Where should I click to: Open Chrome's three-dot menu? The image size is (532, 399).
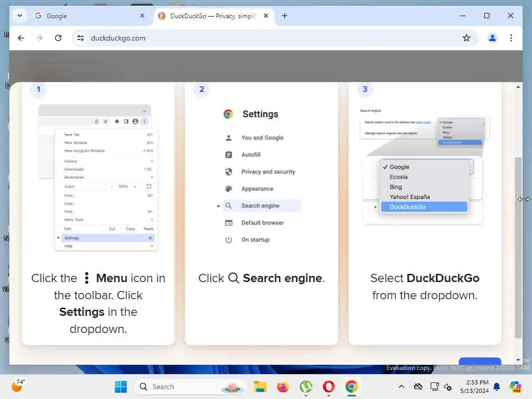coord(511,38)
